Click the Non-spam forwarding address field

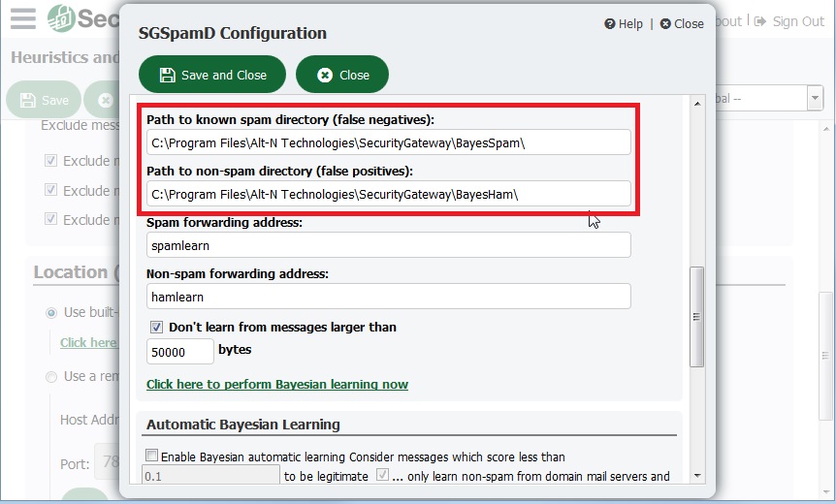[x=389, y=297]
